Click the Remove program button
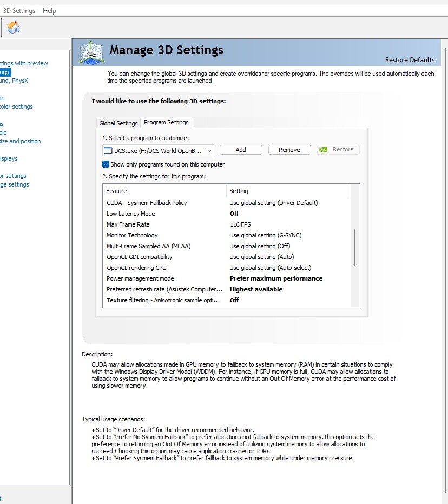Screen dimensions: 448x504 tap(289, 150)
